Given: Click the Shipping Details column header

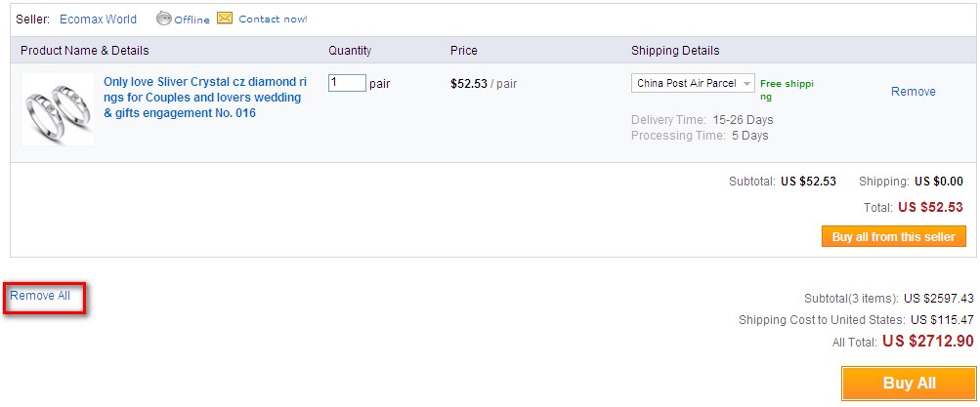Looking at the screenshot, I should point(675,51).
